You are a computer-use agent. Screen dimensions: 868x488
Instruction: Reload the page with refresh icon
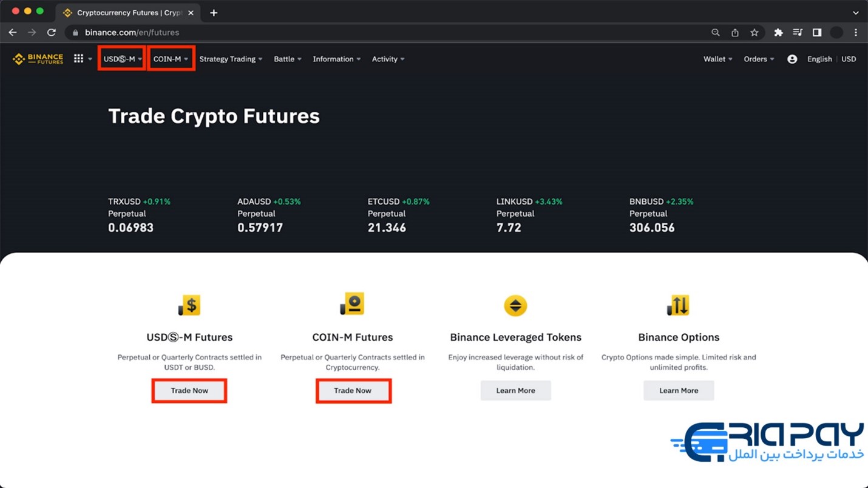tap(52, 32)
